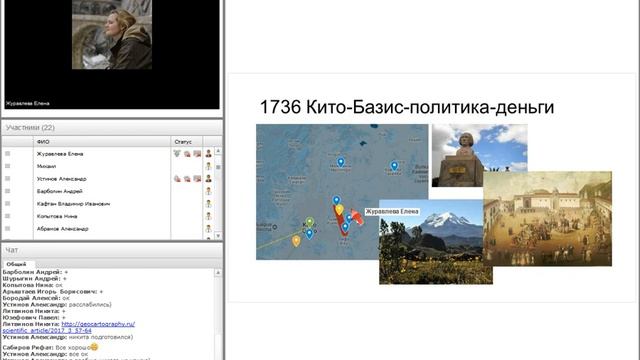This screenshot has height=360, width=640.
Task: Click the participants list scroll-down arrow
Action: [218, 236]
